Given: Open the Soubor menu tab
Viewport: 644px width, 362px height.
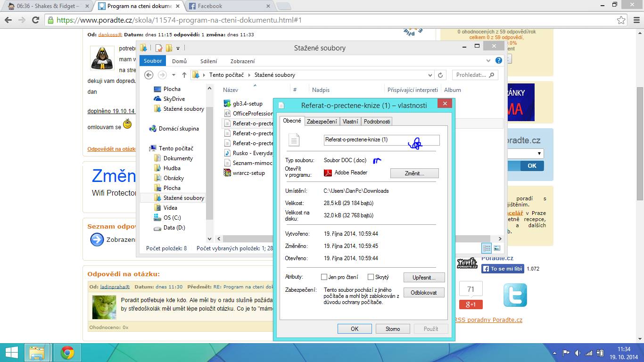Looking at the screenshot, I should pos(153,61).
